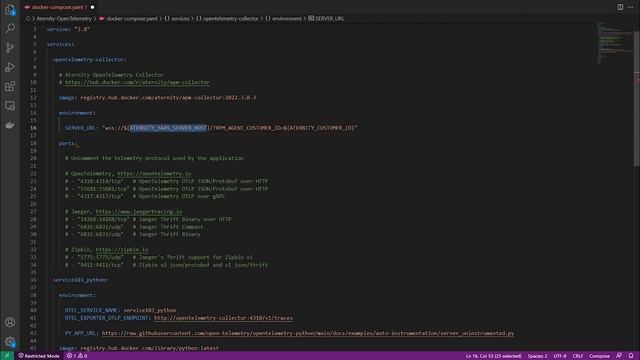
Task: Open the Source Control view
Action: coord(10,48)
